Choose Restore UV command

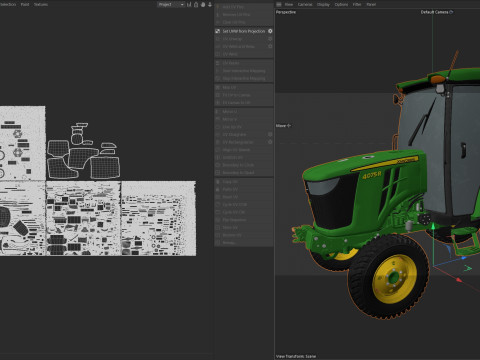244,235
